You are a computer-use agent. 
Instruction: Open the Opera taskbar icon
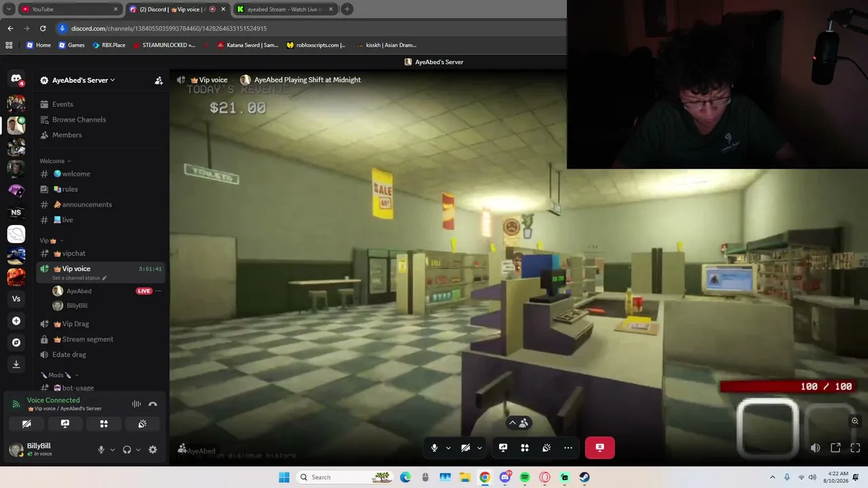[545, 477]
